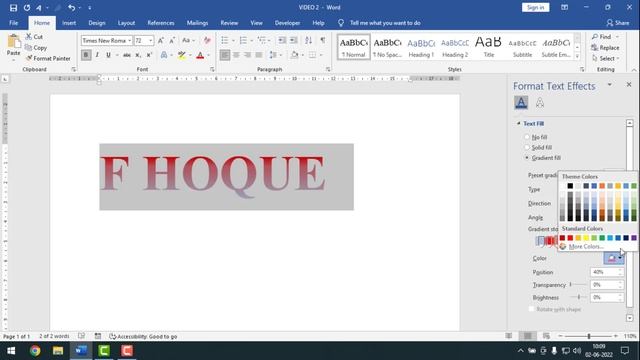Click the Paste clipboard icon

(x=13, y=41)
